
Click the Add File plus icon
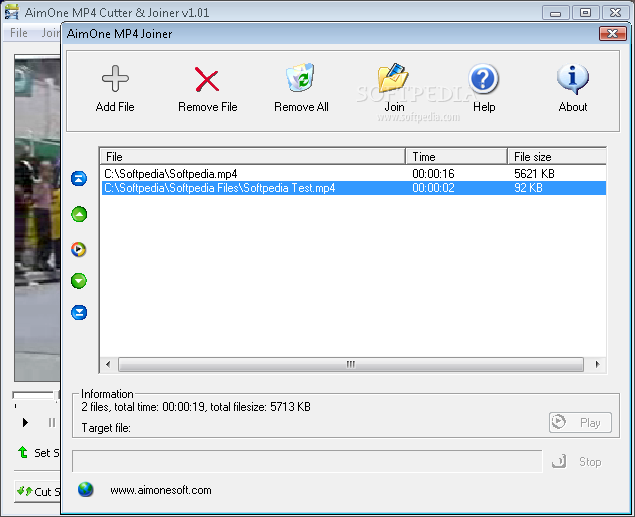click(x=115, y=78)
